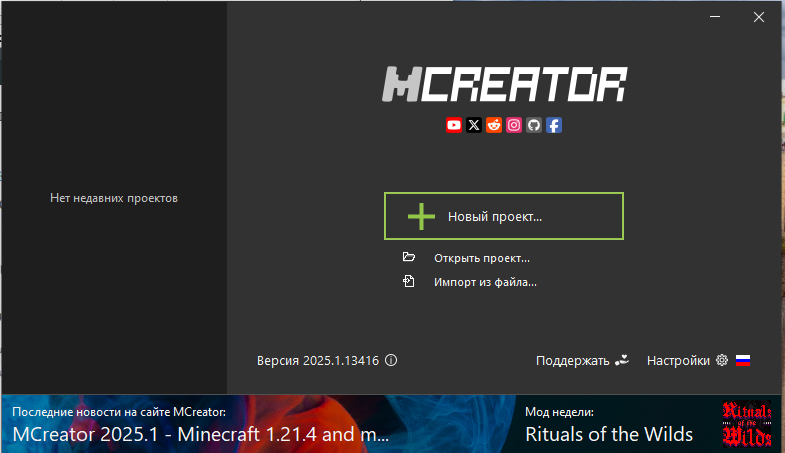This screenshot has width=785, height=453.
Task: Open the Поддержать link
Action: (x=572, y=360)
